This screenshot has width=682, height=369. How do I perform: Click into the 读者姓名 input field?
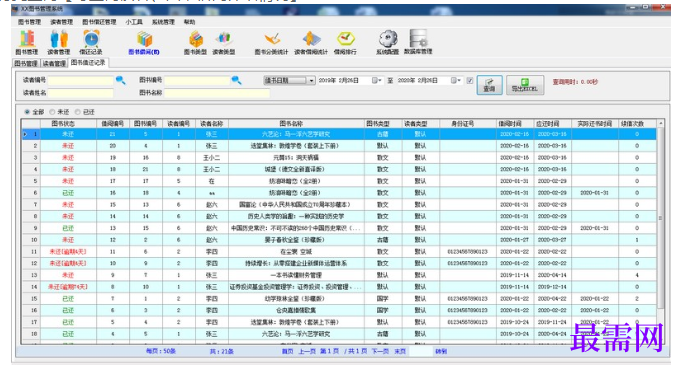81,93
